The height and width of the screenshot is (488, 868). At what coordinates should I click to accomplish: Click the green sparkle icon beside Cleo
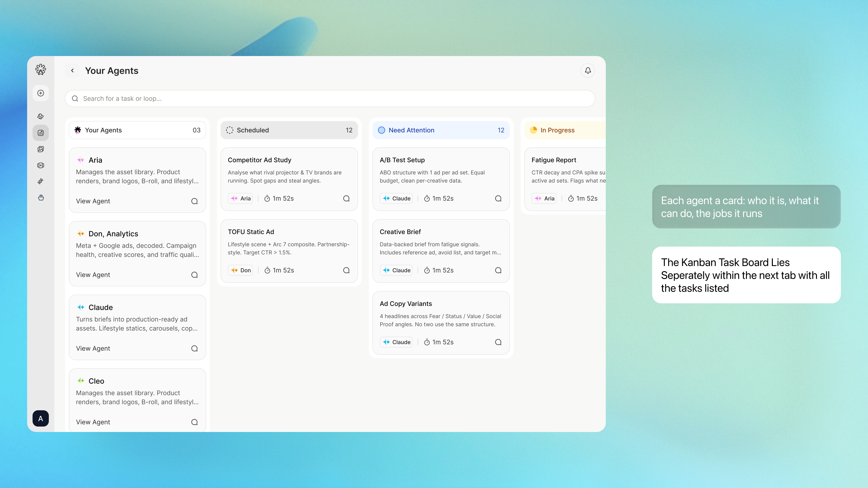tap(80, 381)
